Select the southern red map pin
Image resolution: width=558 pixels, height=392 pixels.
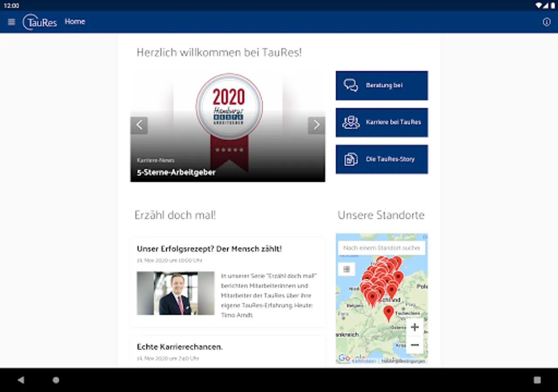[x=388, y=313]
